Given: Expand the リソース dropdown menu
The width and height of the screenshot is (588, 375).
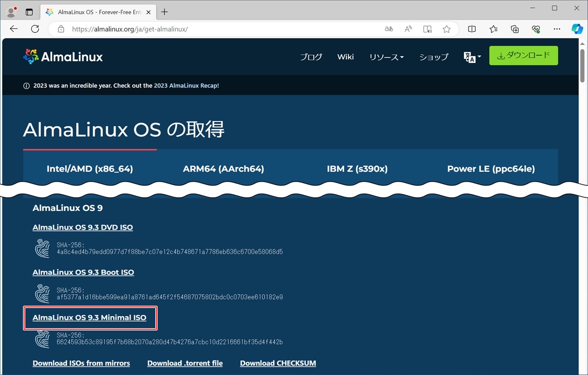Looking at the screenshot, I should (386, 57).
